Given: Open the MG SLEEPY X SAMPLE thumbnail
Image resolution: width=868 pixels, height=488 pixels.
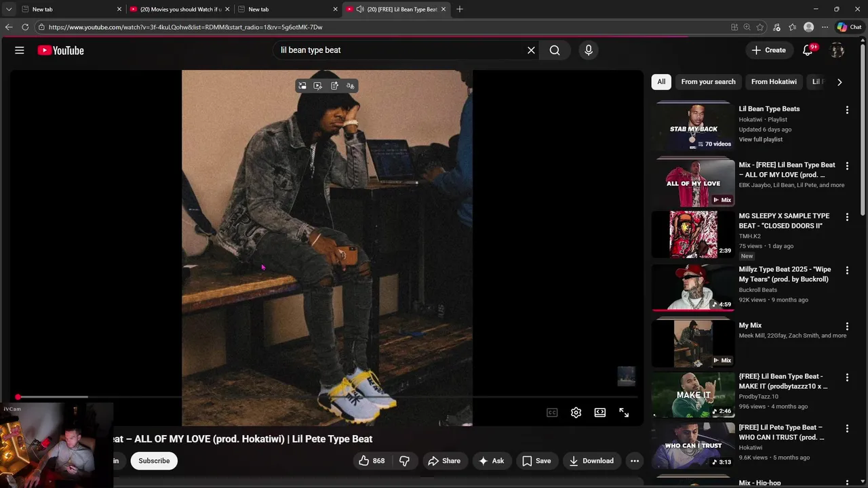Looking at the screenshot, I should (693, 235).
